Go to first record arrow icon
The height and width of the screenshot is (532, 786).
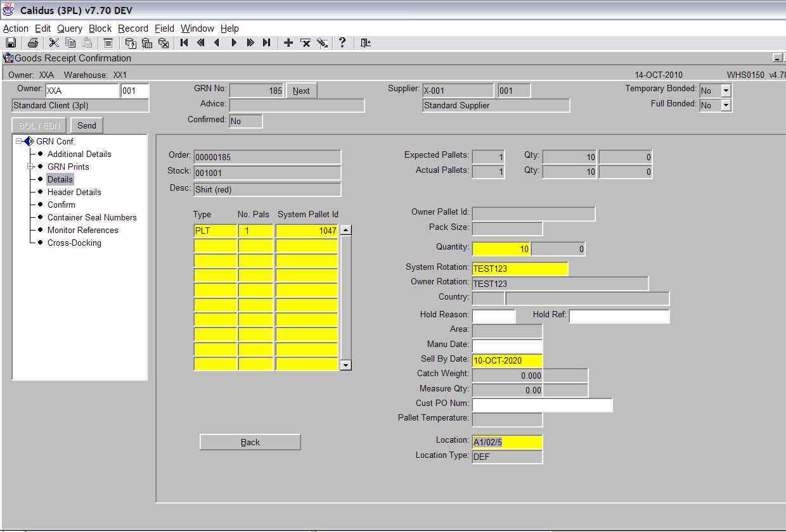[x=184, y=42]
